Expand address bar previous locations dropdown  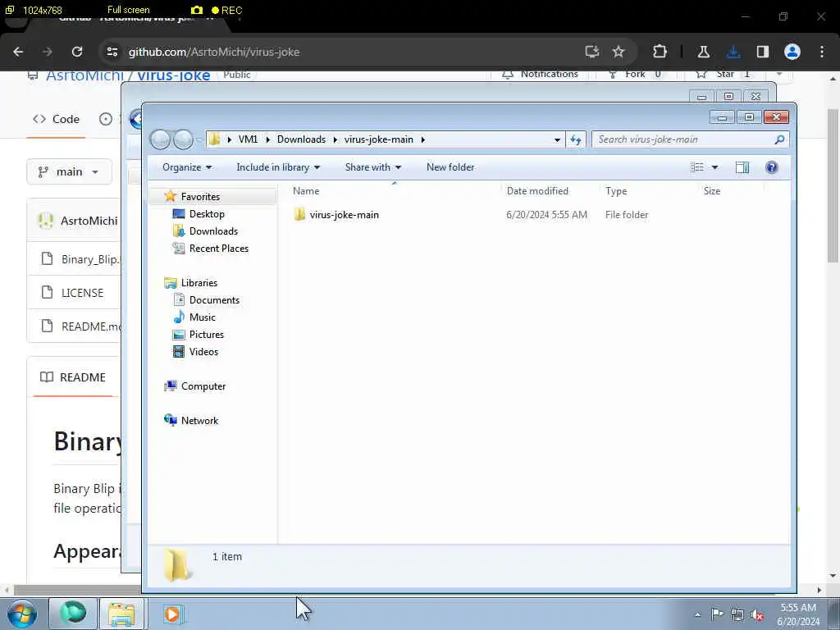point(557,139)
